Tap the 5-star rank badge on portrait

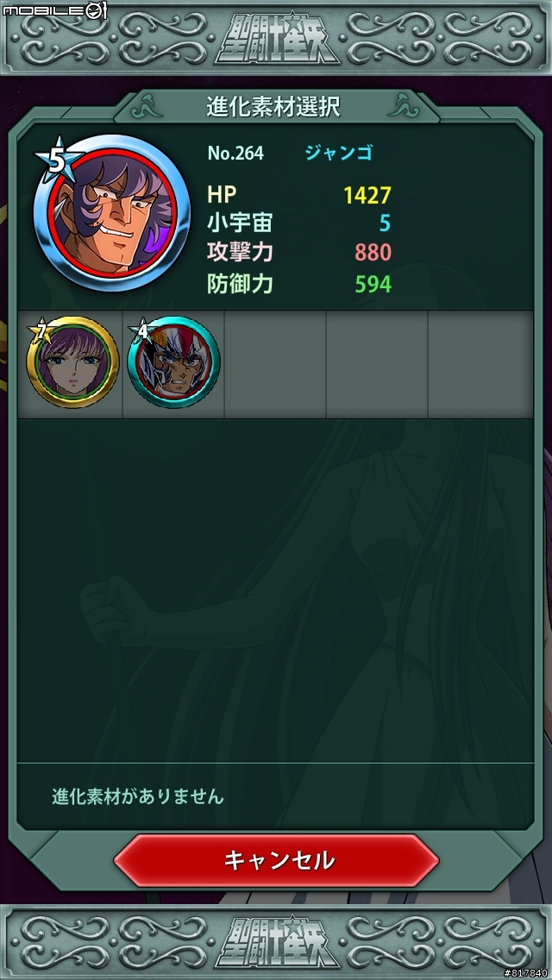click(x=58, y=160)
